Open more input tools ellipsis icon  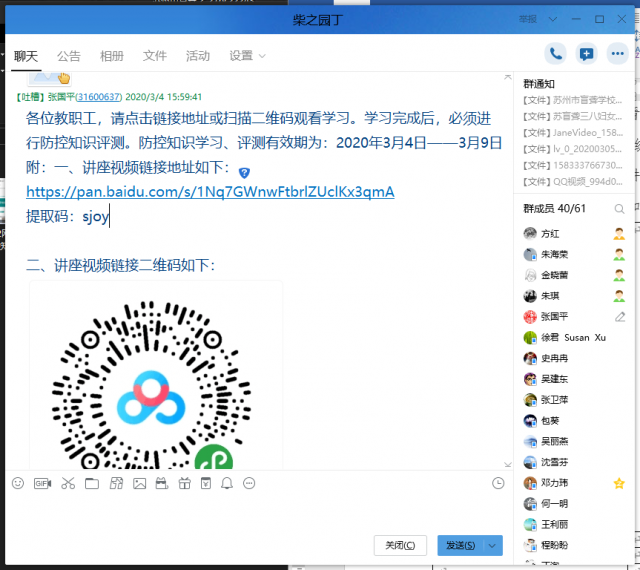pyautogui.click(x=249, y=483)
